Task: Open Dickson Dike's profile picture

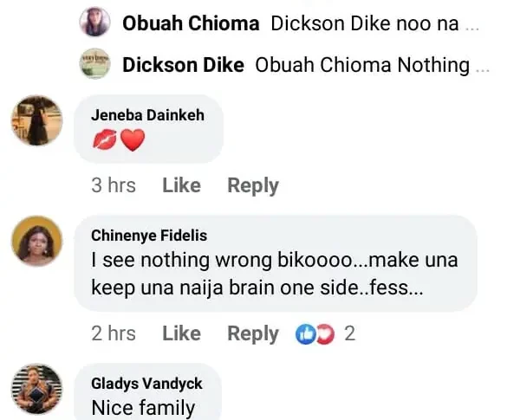Action: pyautogui.click(x=94, y=65)
